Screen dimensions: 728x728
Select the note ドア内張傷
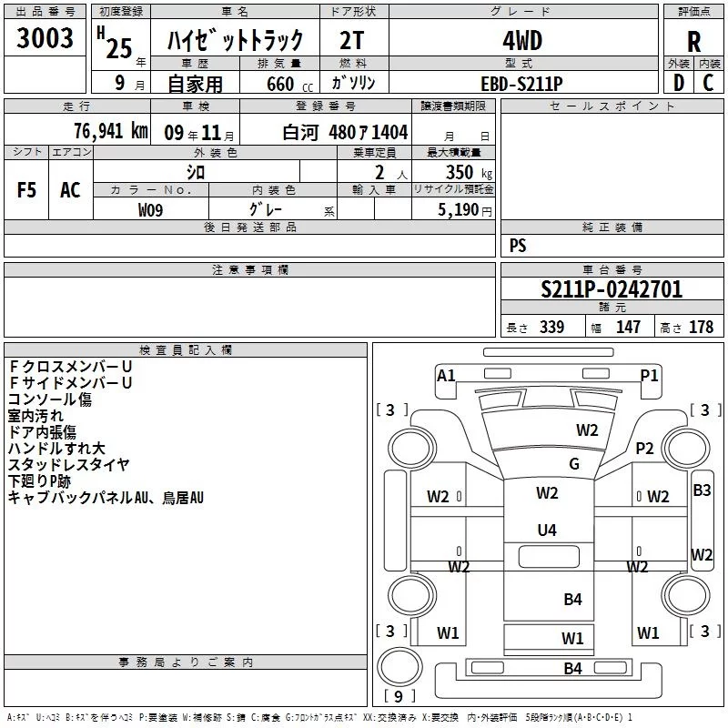tap(42, 432)
